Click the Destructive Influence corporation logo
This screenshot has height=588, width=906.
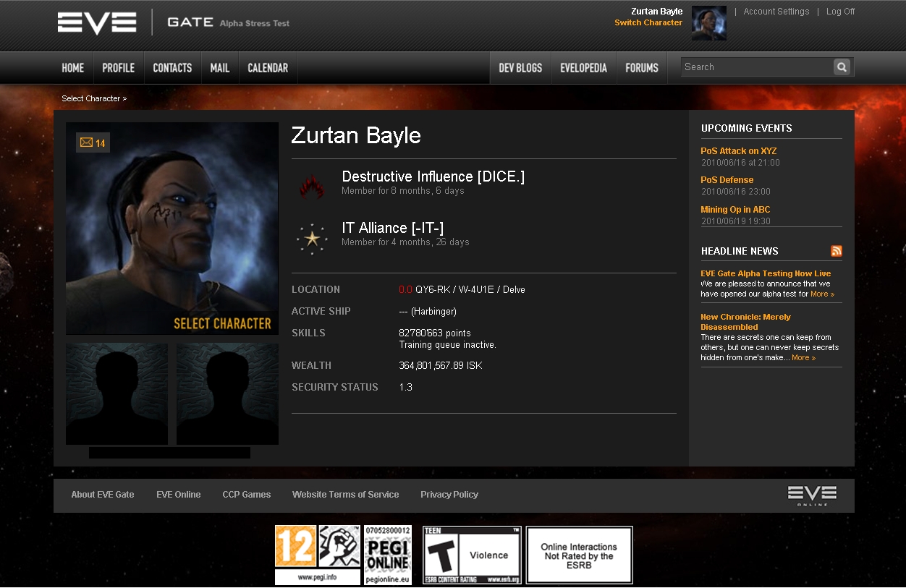[x=312, y=187]
